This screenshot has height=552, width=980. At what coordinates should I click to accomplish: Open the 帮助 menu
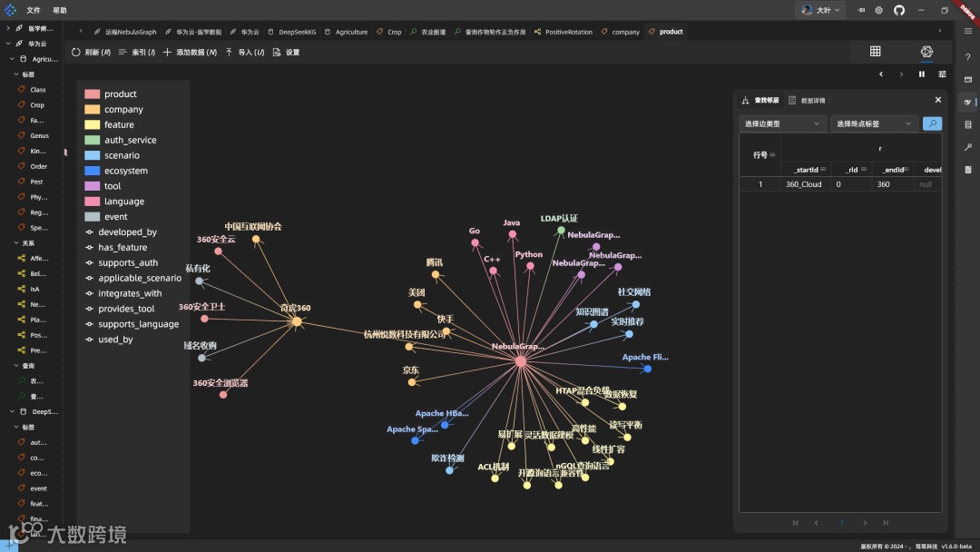point(60,10)
